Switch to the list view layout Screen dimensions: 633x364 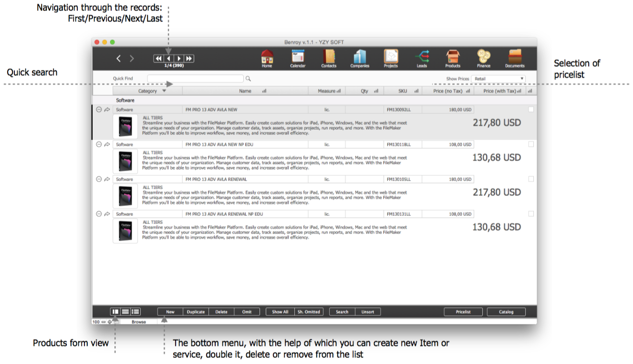pyautogui.click(x=125, y=312)
